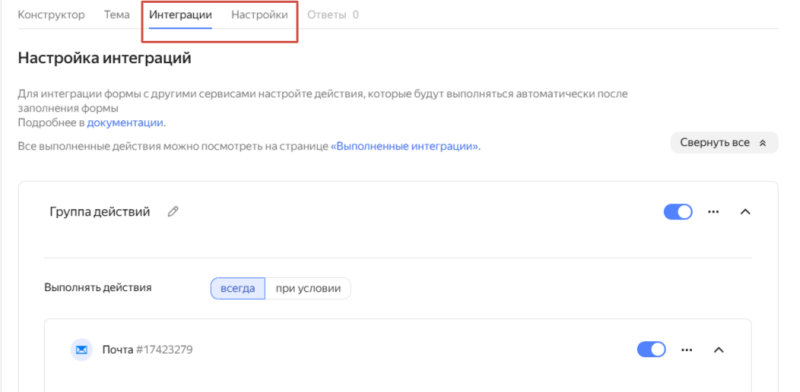Open the Конструктор tab
Viewport: 800px width, 392px height.
coord(51,15)
